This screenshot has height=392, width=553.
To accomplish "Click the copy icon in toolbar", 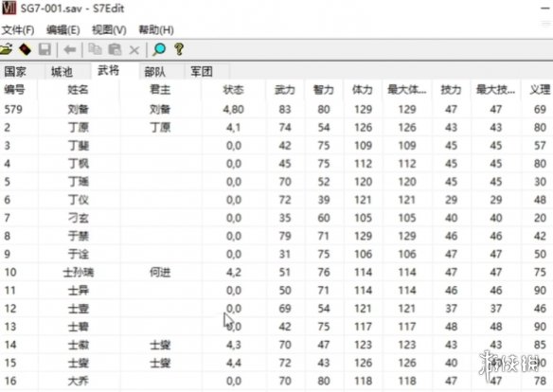I will click(x=95, y=49).
